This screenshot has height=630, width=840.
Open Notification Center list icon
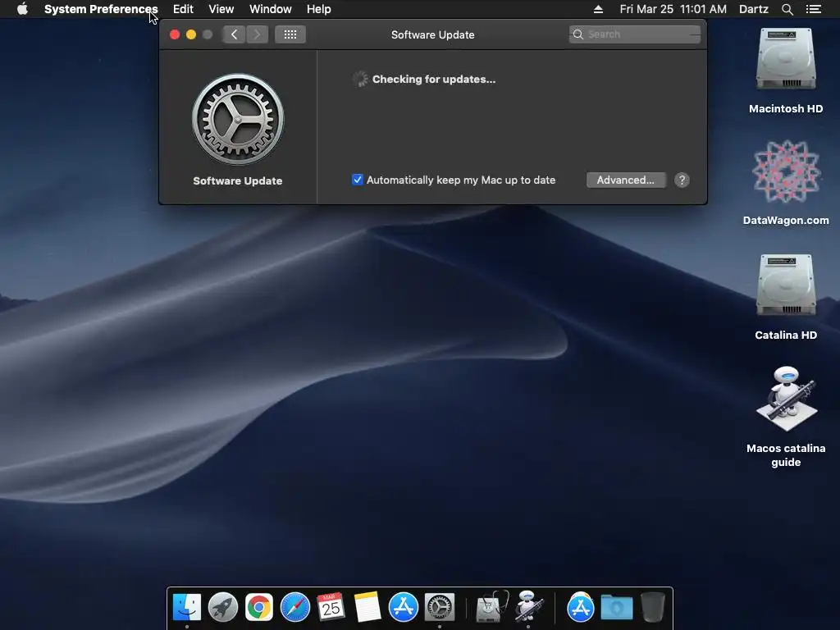[x=813, y=9]
